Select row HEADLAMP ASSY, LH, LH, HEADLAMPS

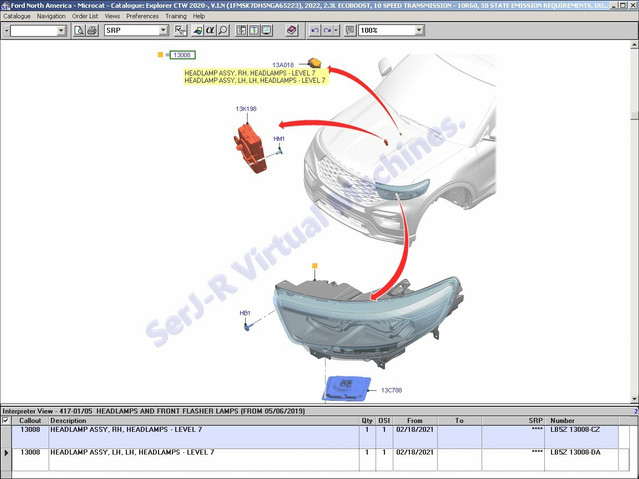point(315,459)
